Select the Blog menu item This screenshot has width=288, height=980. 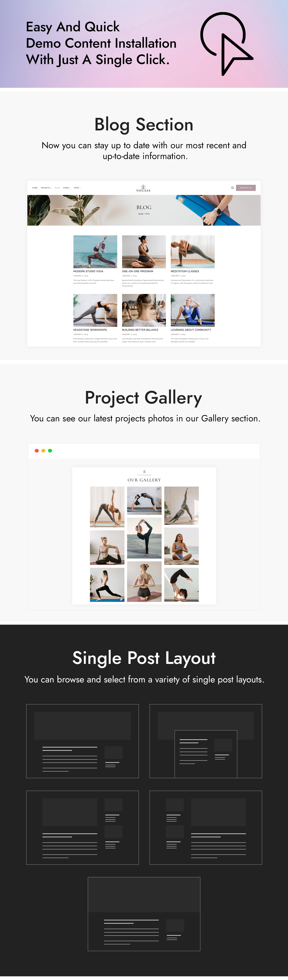tap(57, 187)
